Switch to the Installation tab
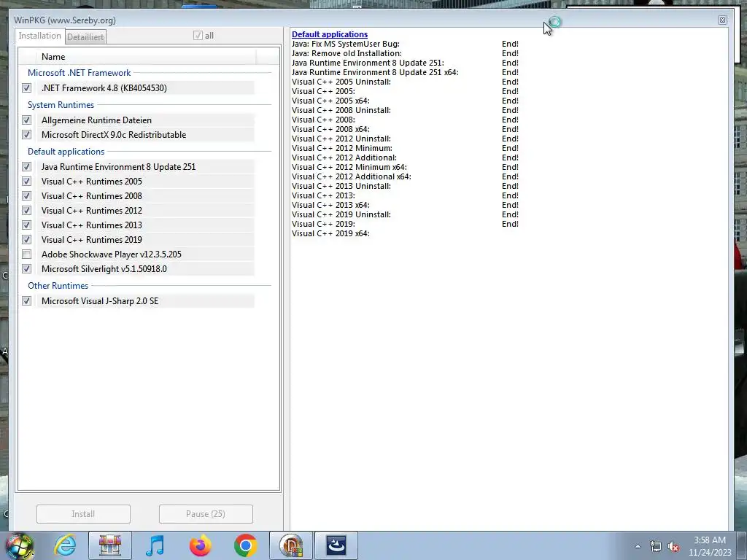 click(x=39, y=36)
